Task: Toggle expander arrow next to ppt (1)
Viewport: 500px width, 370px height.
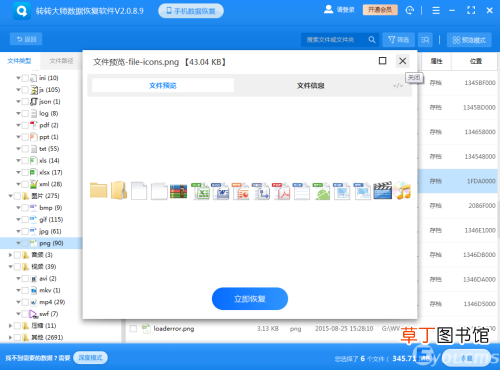Action: 18,137
